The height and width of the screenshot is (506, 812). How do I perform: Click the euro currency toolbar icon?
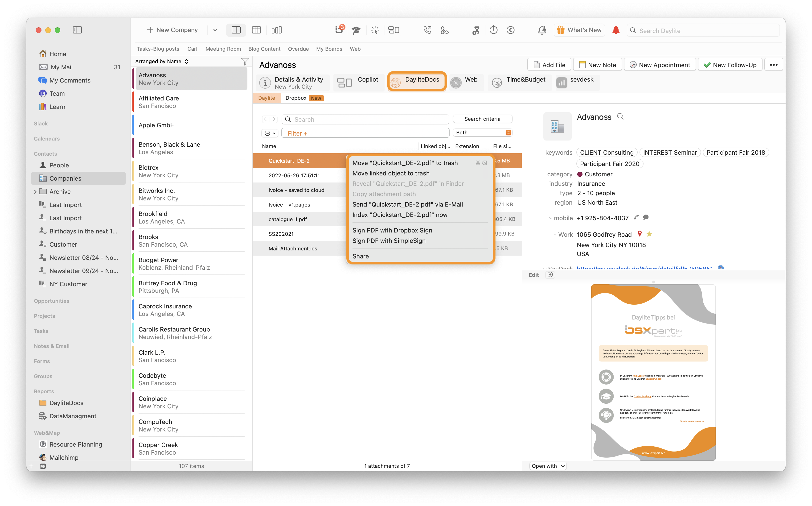[x=510, y=30]
